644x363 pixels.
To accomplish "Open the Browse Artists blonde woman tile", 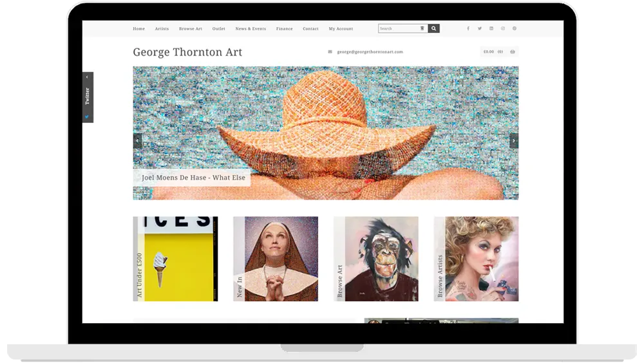I will coord(476,259).
